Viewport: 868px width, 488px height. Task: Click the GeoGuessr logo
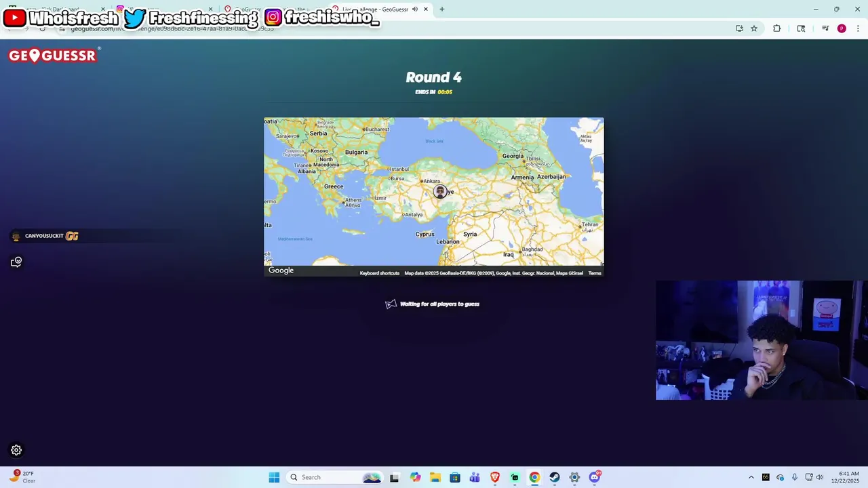pyautogui.click(x=54, y=56)
